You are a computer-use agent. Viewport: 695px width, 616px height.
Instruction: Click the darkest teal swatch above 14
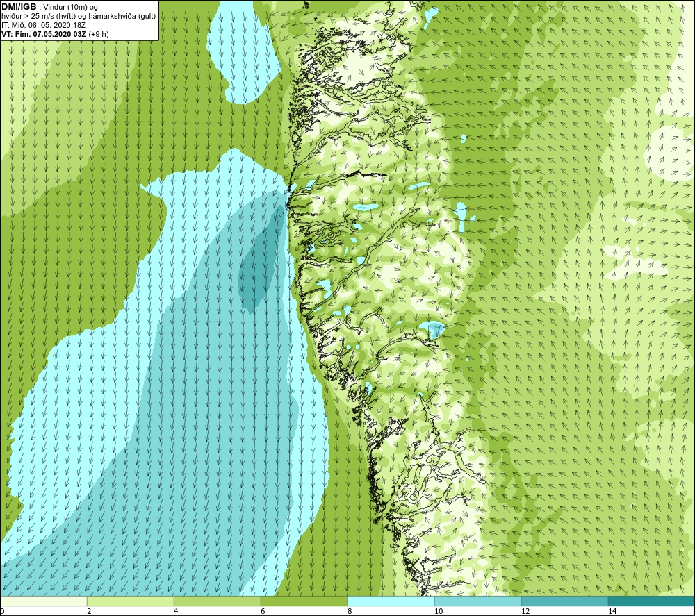pyautogui.click(x=651, y=601)
